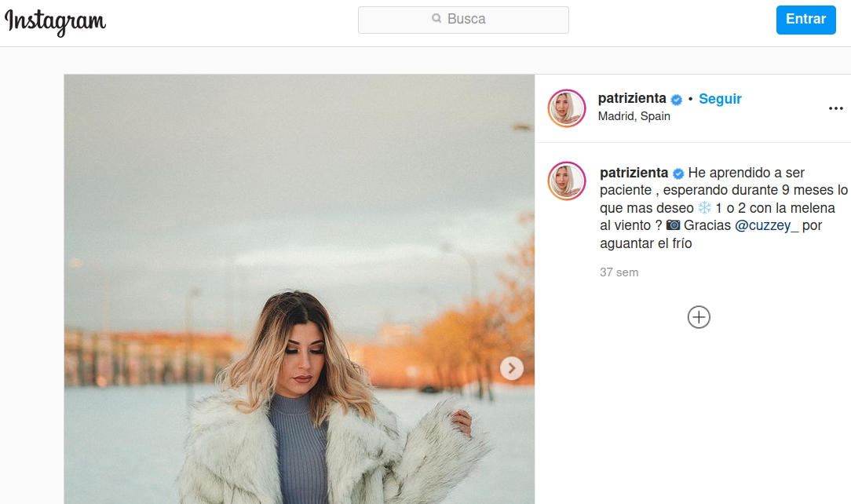Click patrizienta username in the caption
The height and width of the screenshot is (504, 851).
click(x=634, y=173)
